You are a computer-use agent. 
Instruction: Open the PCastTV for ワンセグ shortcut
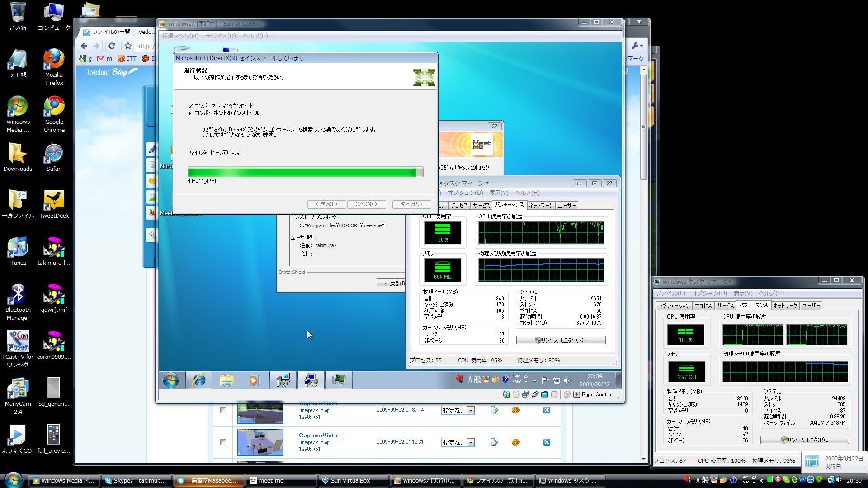pos(18,349)
